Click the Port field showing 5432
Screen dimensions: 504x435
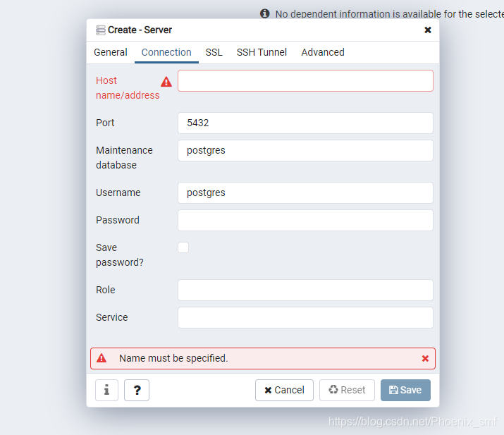point(305,123)
